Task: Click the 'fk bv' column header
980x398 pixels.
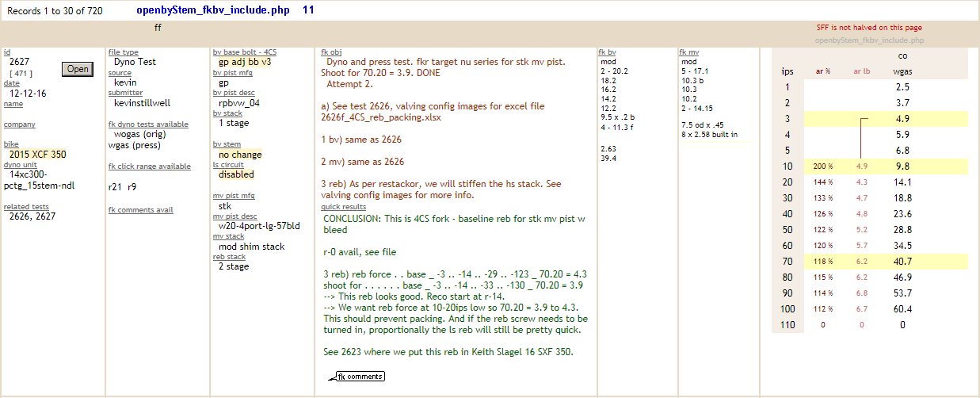Action: pos(608,52)
